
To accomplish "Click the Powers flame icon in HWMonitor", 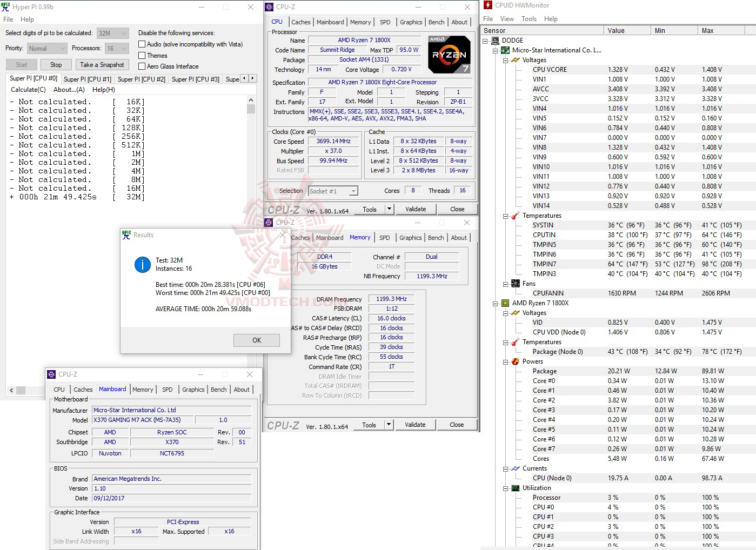I will (x=516, y=361).
